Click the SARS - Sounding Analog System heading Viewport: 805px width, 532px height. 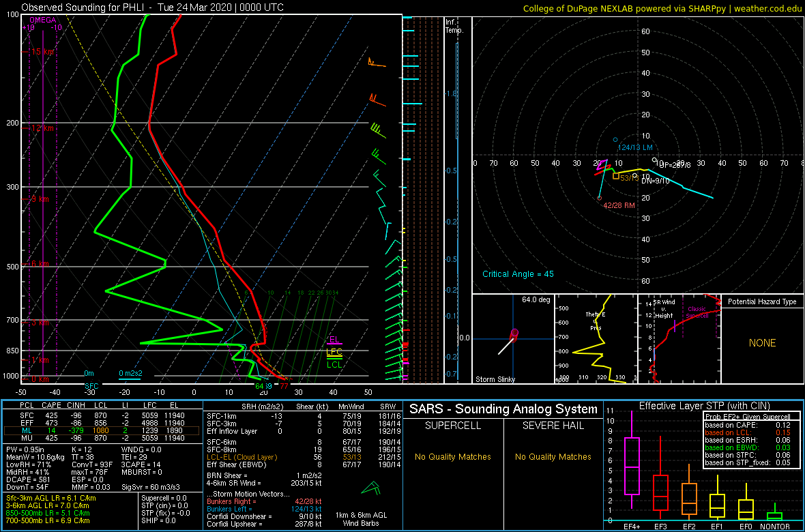pyautogui.click(x=503, y=409)
